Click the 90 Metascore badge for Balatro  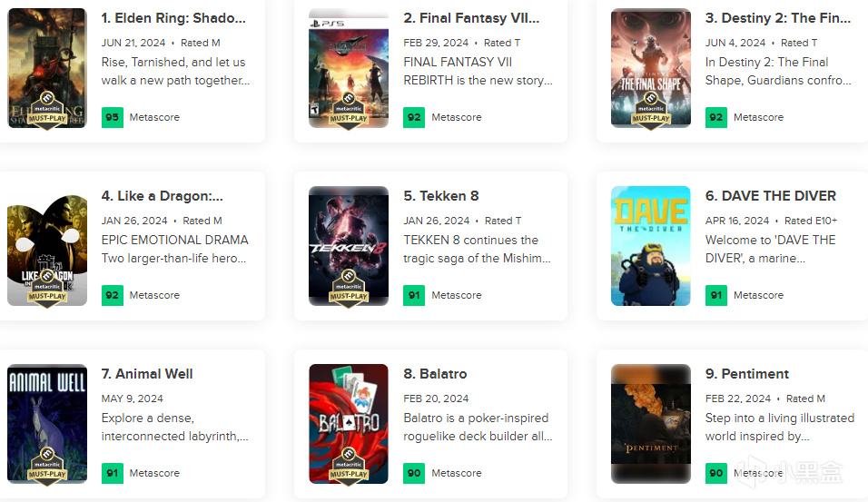(x=414, y=473)
